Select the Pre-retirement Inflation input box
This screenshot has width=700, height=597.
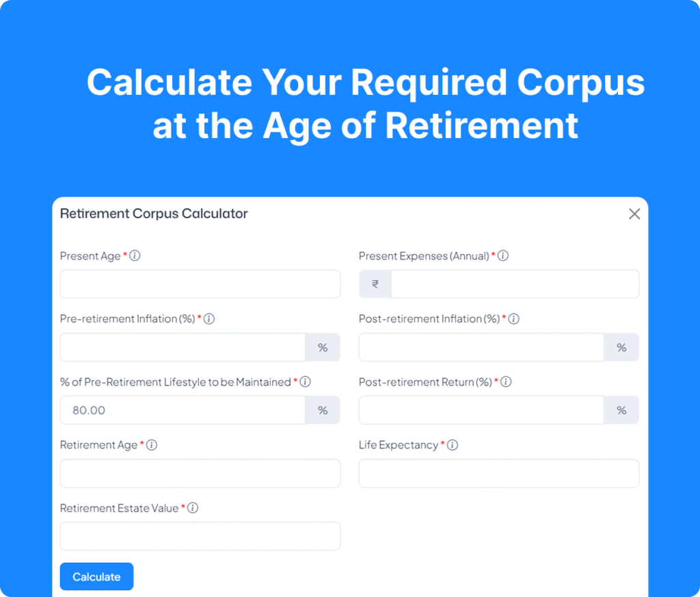point(183,347)
